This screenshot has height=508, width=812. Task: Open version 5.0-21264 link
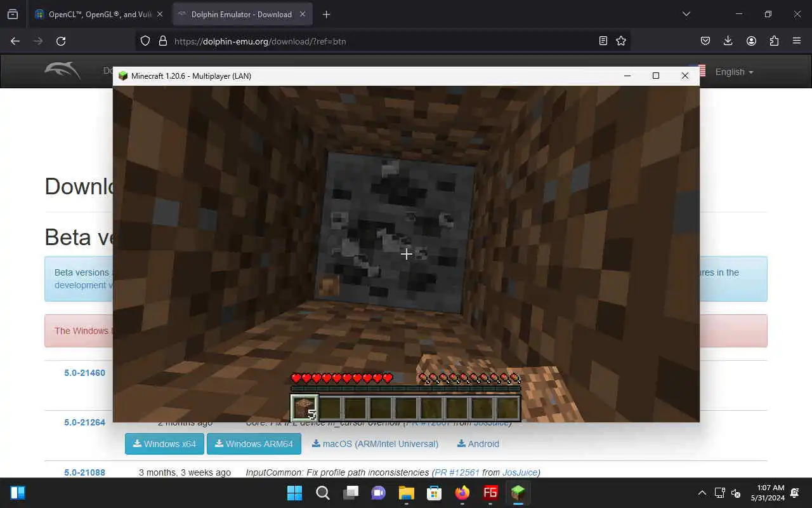click(84, 422)
